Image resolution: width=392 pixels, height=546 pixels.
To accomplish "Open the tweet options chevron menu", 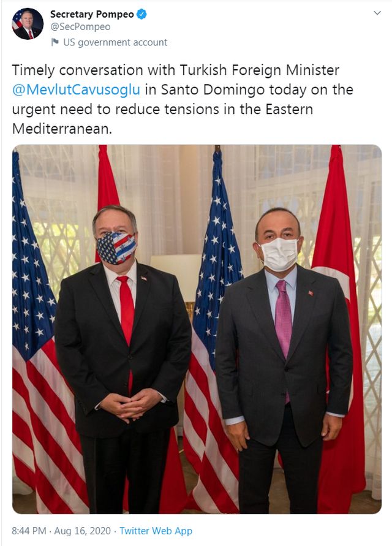I will [377, 13].
